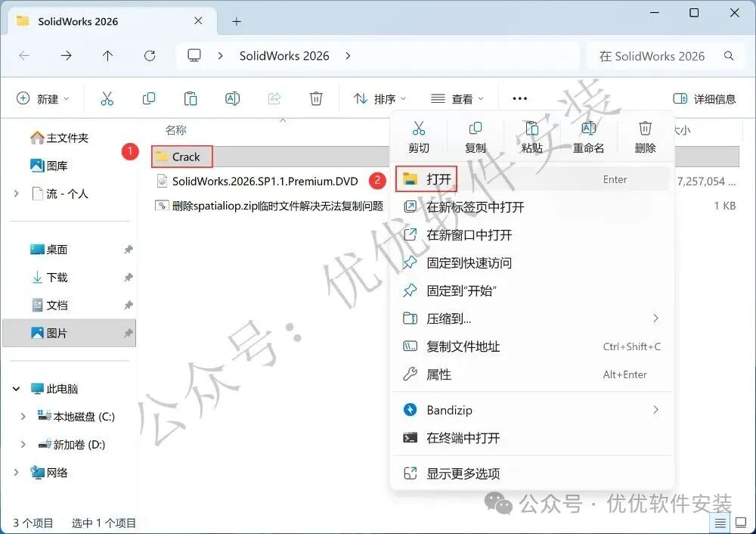Choose 剪切 in the context menu
This screenshot has height=534, width=756.
pyautogui.click(x=419, y=137)
